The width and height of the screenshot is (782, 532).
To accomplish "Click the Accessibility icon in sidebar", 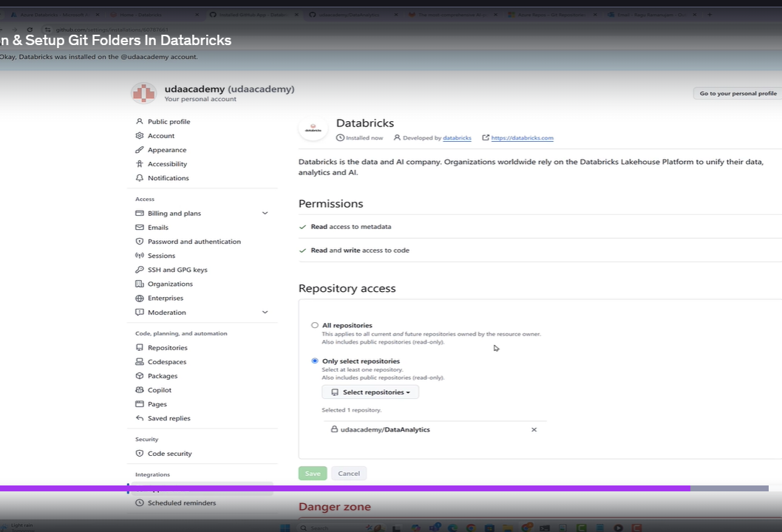I will pos(140,163).
